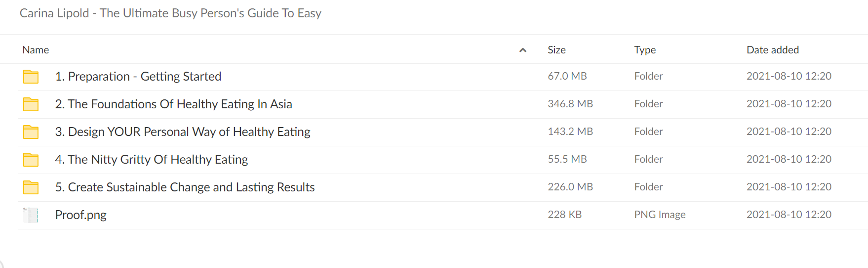Sort by Date added column header
This screenshot has height=268, width=868.
tap(773, 50)
